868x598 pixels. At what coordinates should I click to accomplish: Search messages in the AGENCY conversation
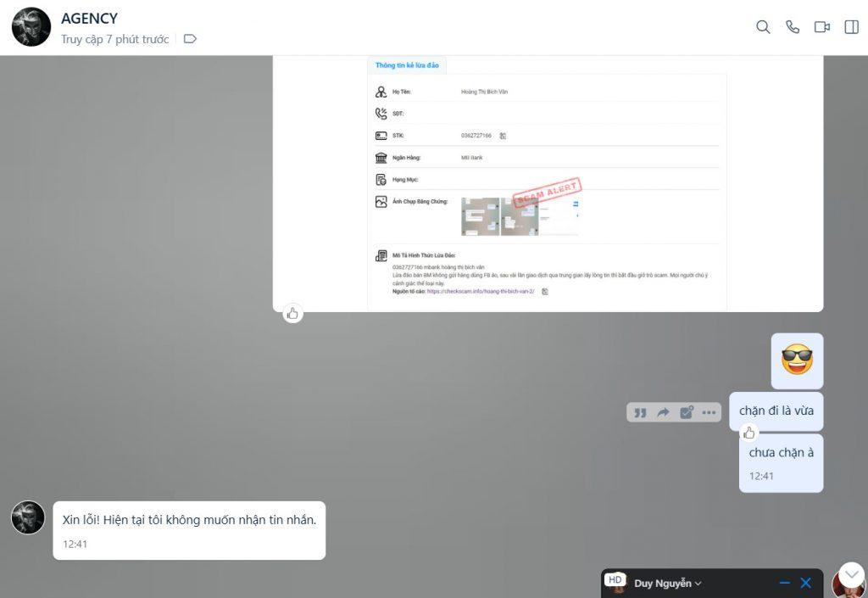pos(763,27)
